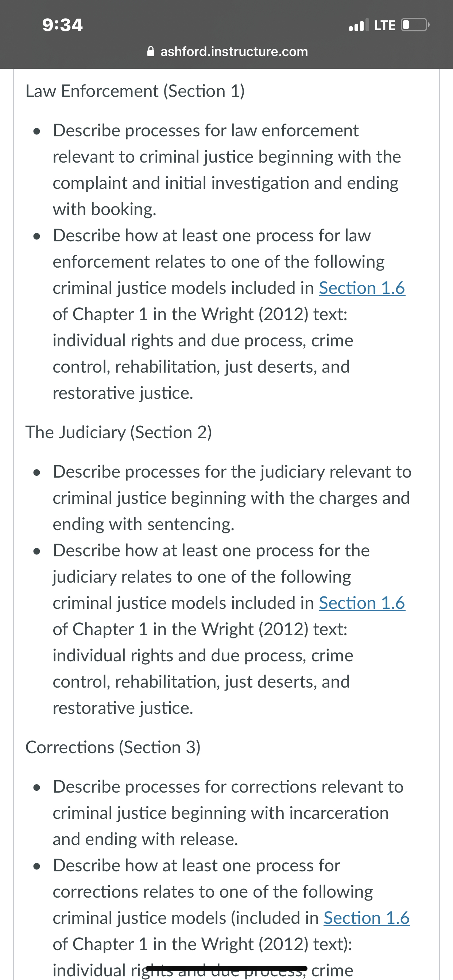This screenshot has width=453, height=980.
Task: Tap the home indicator bar at bottom
Action: coord(226,968)
